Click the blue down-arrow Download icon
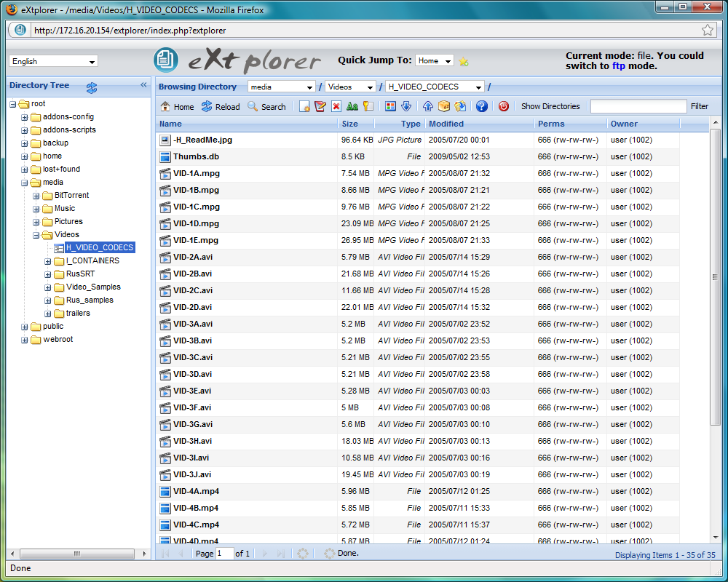728x582 pixels. pyautogui.click(x=406, y=107)
